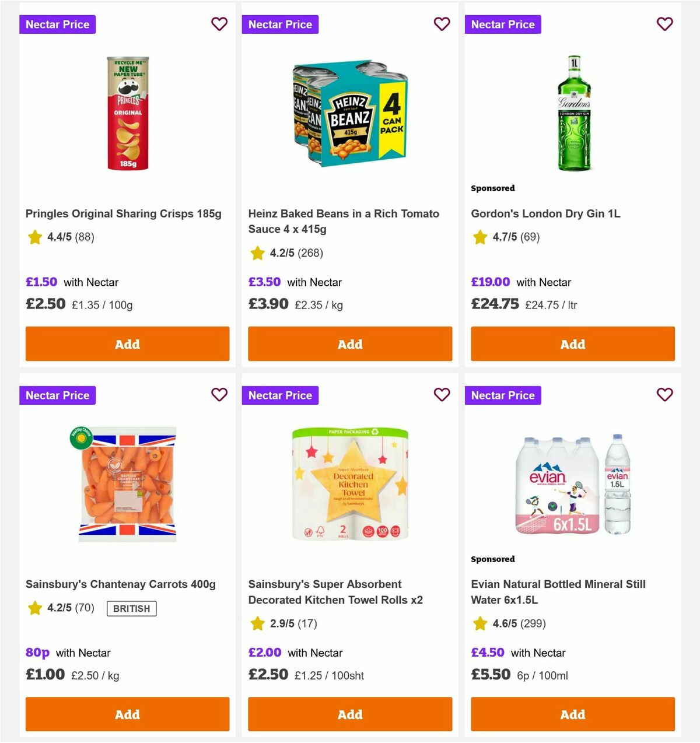Viewport: 700px width, 743px height.
Task: Click the BRITISH tag on carrots
Action: [131, 608]
